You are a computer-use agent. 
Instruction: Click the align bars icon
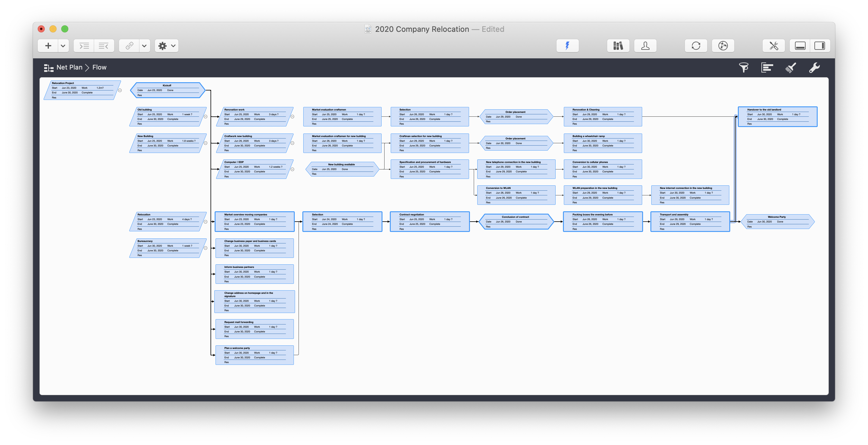click(767, 67)
